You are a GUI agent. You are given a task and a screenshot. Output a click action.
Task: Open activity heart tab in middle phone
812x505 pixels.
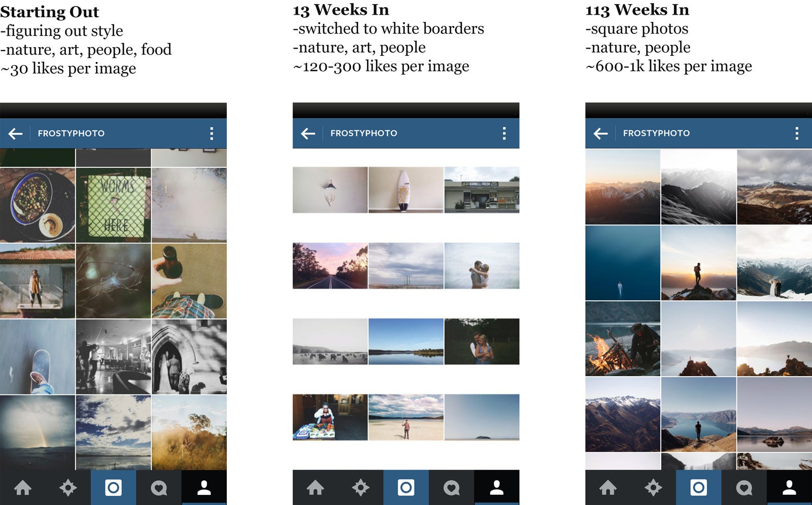pyautogui.click(x=451, y=488)
